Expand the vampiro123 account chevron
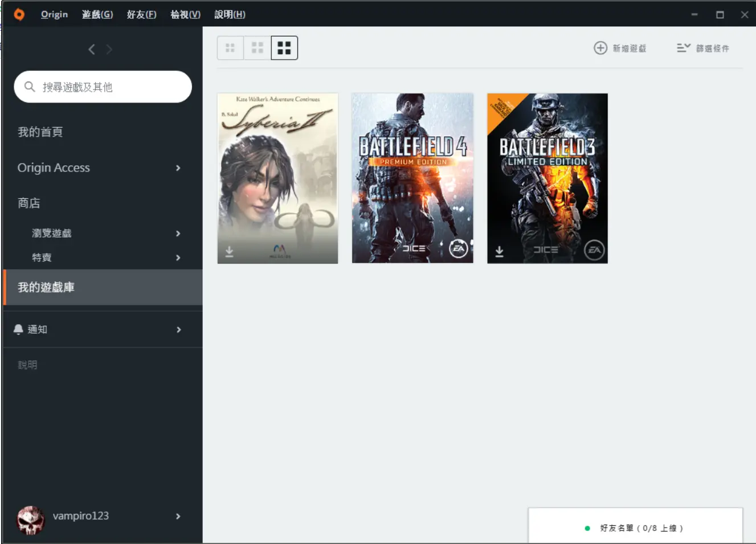The width and height of the screenshot is (756, 544). [x=178, y=516]
